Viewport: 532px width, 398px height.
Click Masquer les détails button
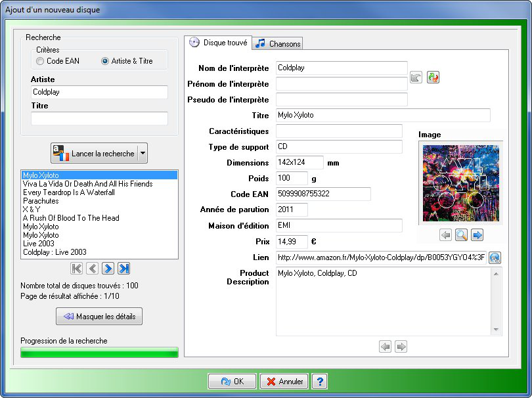pos(99,316)
